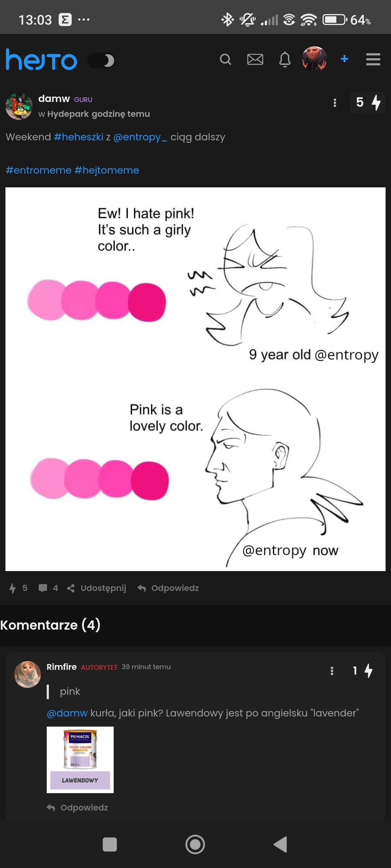
Task: Create new post with plus icon
Action: [345, 59]
